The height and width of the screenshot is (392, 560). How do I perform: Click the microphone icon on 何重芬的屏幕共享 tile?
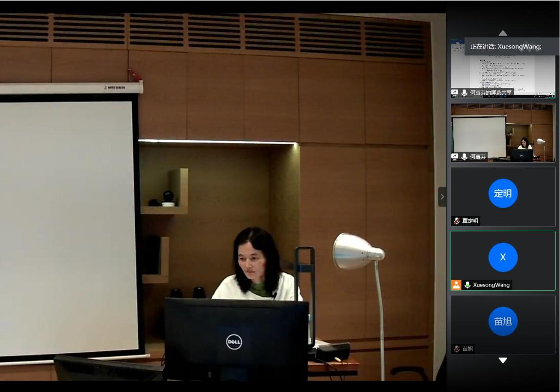click(x=464, y=93)
